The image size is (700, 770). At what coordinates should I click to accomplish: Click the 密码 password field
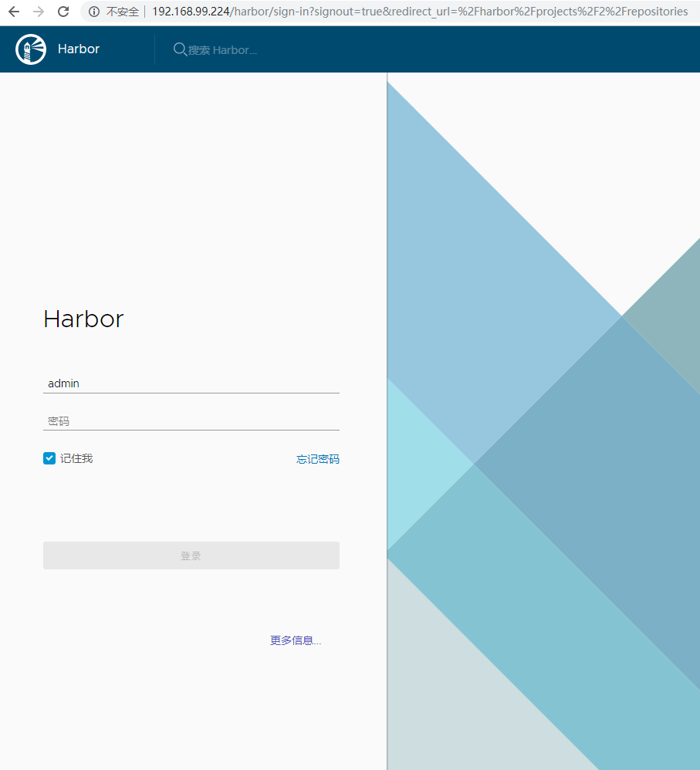(x=191, y=420)
